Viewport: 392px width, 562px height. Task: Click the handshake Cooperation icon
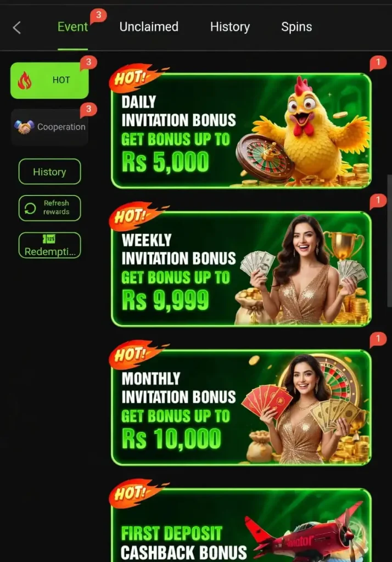pos(24,127)
